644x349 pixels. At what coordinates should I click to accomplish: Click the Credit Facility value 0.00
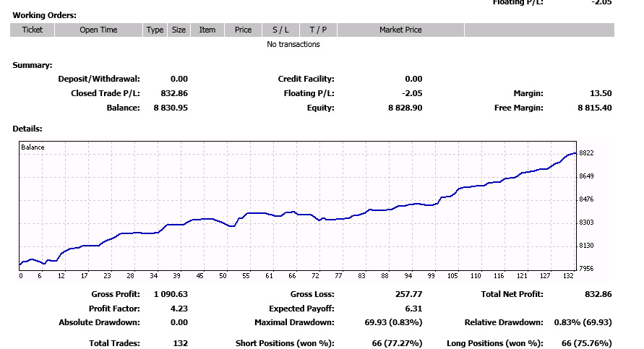[413, 79]
